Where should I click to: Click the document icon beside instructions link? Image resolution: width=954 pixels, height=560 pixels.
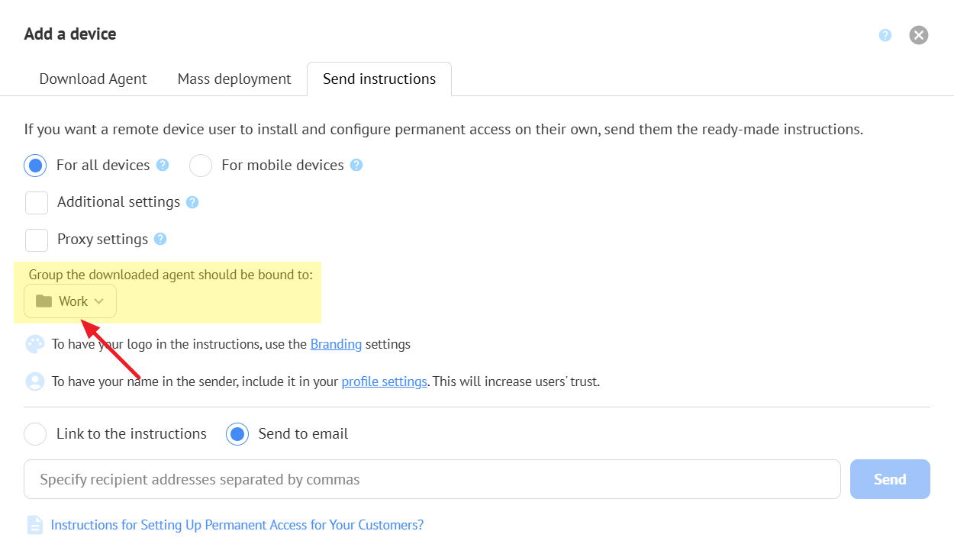(35, 525)
